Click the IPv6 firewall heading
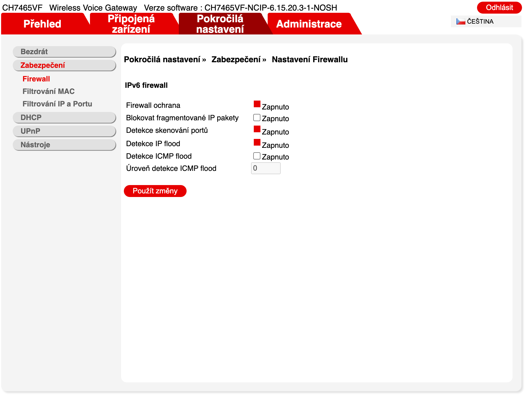The height and width of the screenshot is (404, 532). 146,85
